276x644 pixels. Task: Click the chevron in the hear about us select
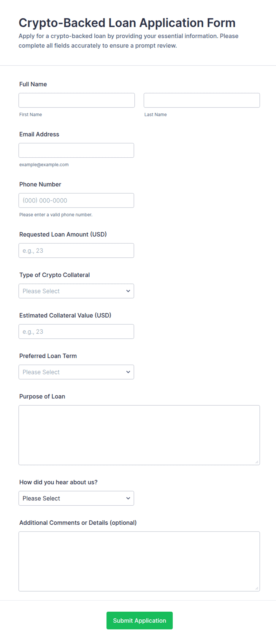(128, 498)
